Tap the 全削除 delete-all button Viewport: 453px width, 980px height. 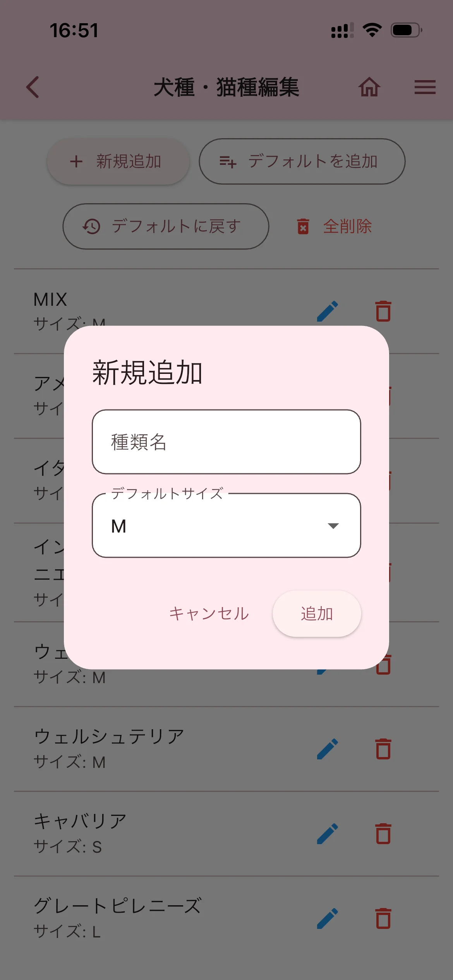point(335,226)
